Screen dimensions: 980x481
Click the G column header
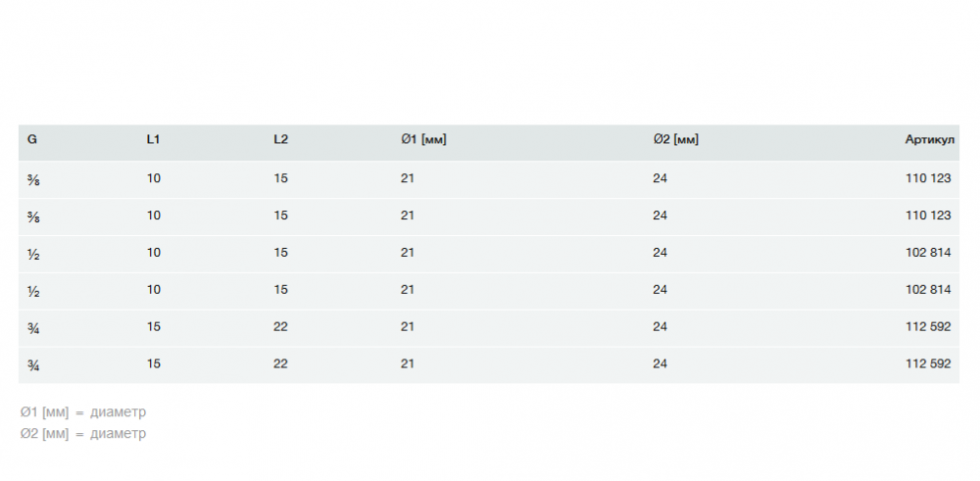[x=32, y=140]
